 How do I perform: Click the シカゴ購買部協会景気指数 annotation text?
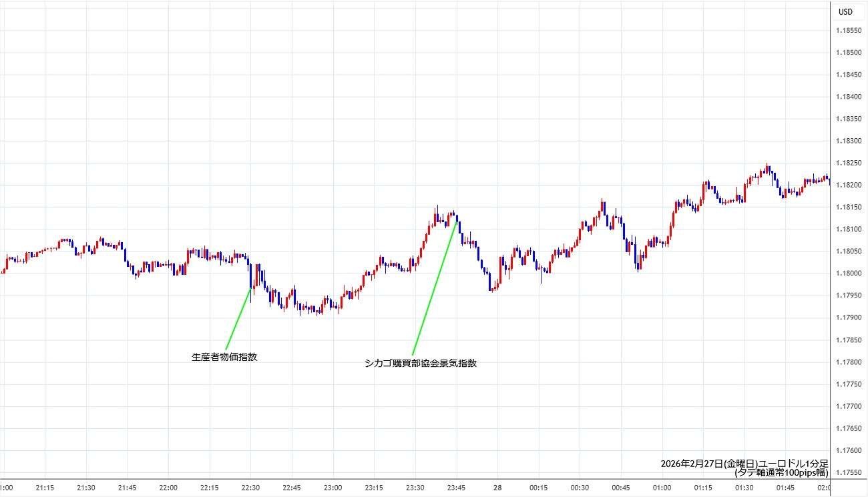(x=421, y=364)
